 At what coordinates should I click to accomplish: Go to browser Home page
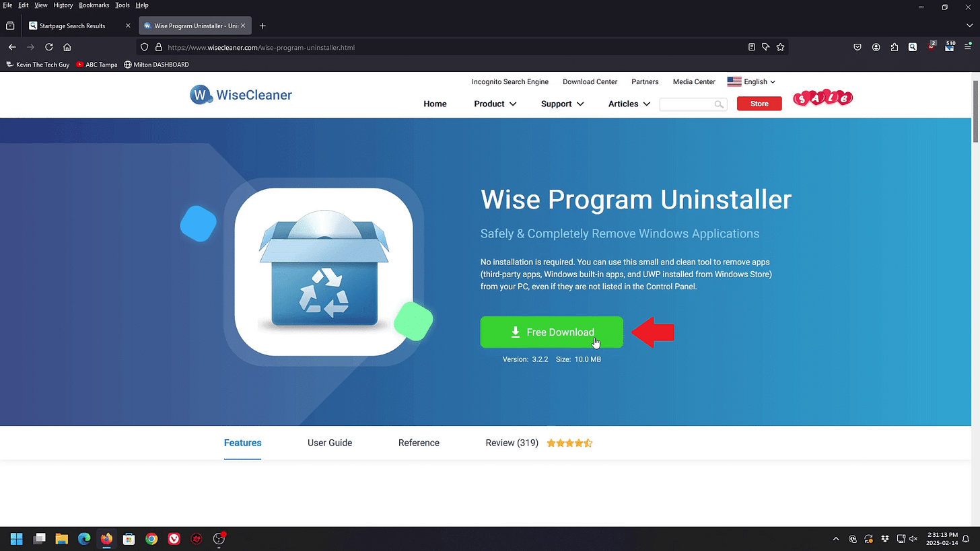(x=67, y=47)
